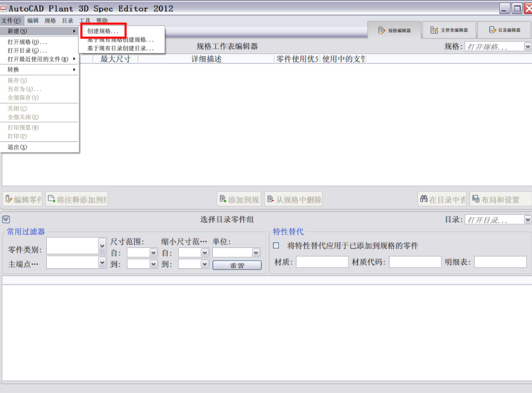This screenshot has width=532, height=393.
Task: Click the 零件使用优先级 column header
Action: 297,59
